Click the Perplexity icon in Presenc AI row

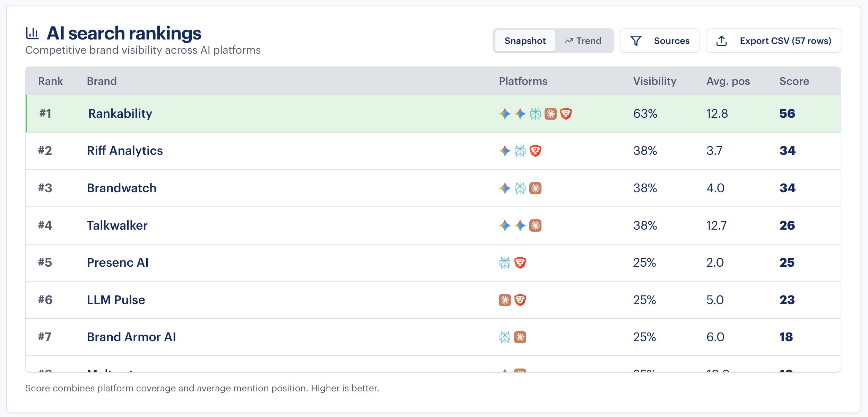pos(505,263)
